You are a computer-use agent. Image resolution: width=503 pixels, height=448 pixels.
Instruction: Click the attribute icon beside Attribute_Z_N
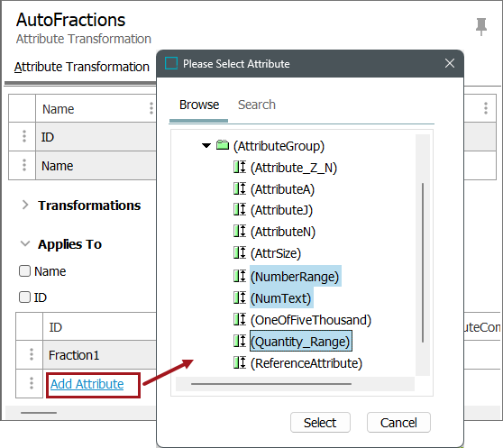(240, 167)
